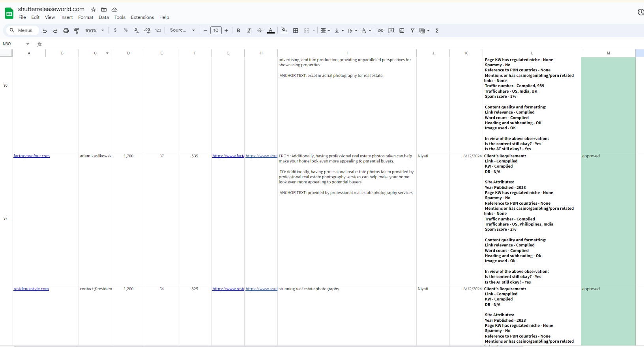644x347 pixels.
Task: Check the cloud document status icon
Action: point(114,9)
